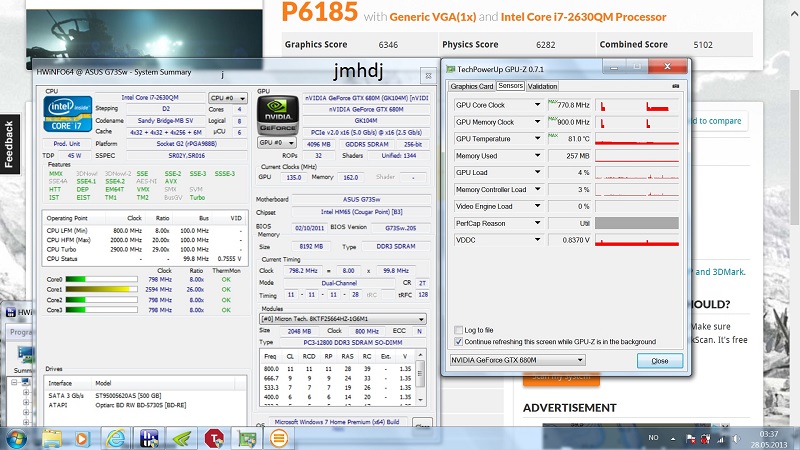The width and height of the screenshot is (800, 450).
Task: Open the Video Engine Load sensor dropdown
Action: point(537,206)
